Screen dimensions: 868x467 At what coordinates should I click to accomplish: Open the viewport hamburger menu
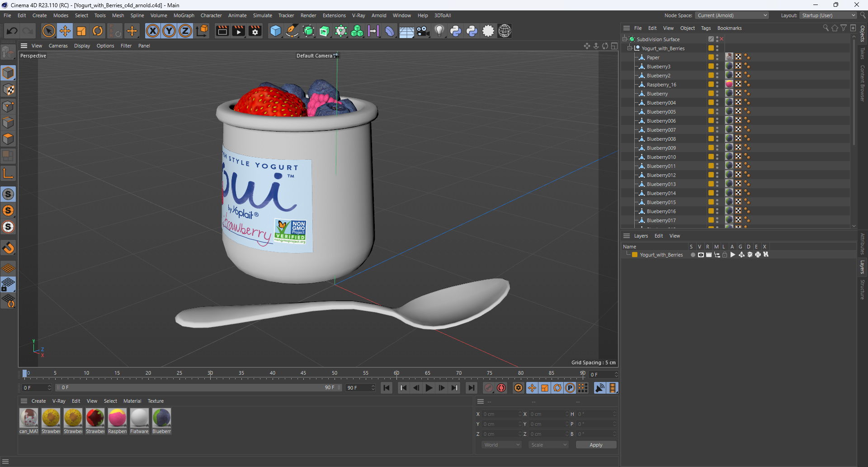pyautogui.click(x=24, y=46)
